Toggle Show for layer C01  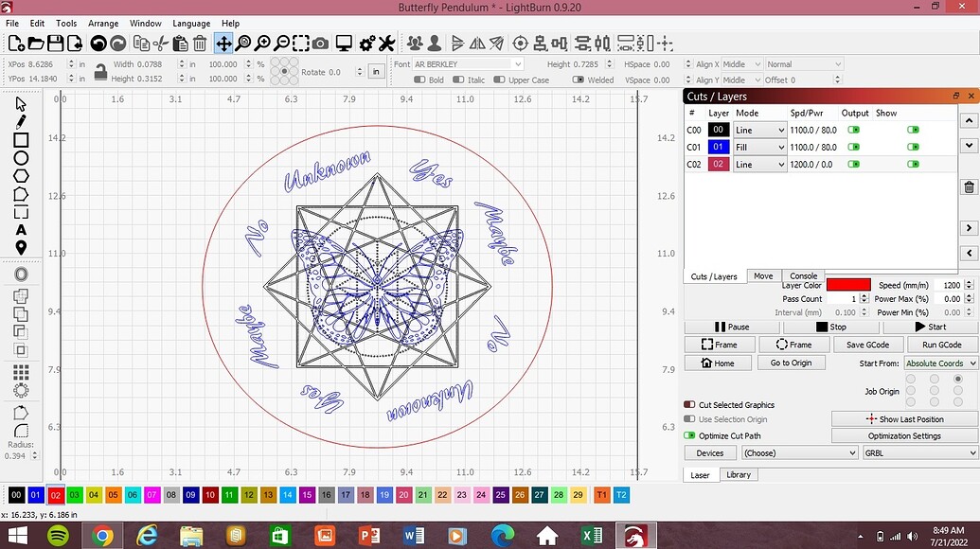(913, 147)
